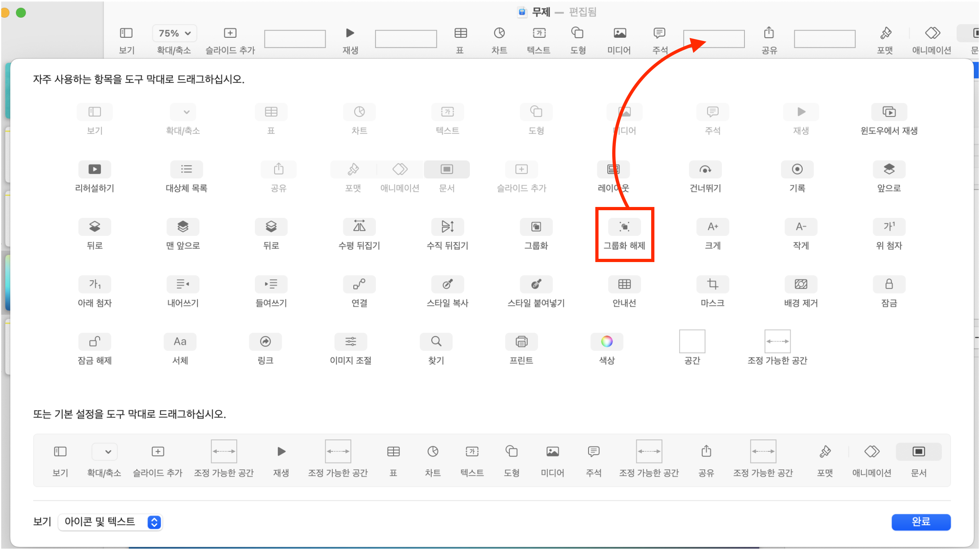Image resolution: width=980 pixels, height=549 pixels.
Task: Click the 마스크 crop mask icon
Action: click(712, 285)
